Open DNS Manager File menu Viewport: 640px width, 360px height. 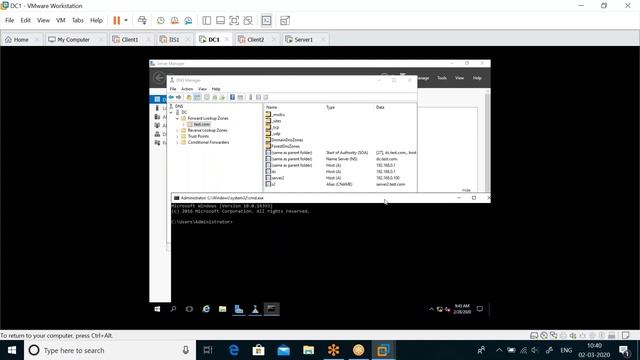[x=173, y=89]
